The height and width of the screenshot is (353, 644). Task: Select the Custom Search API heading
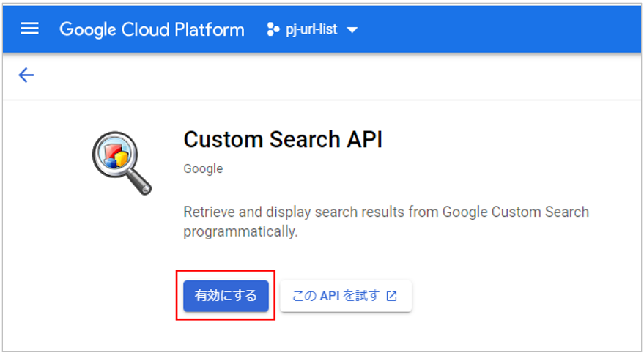[283, 139]
